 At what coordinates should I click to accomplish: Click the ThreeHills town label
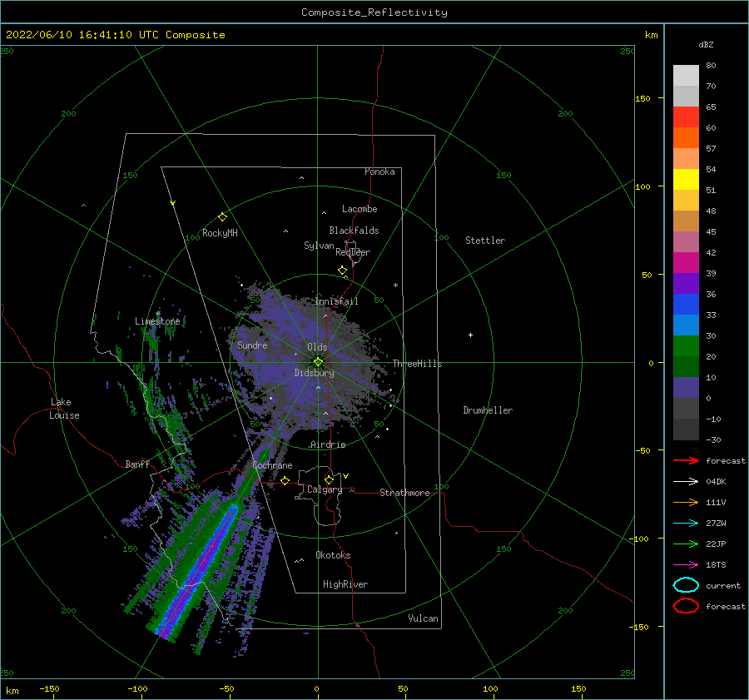[417, 364]
